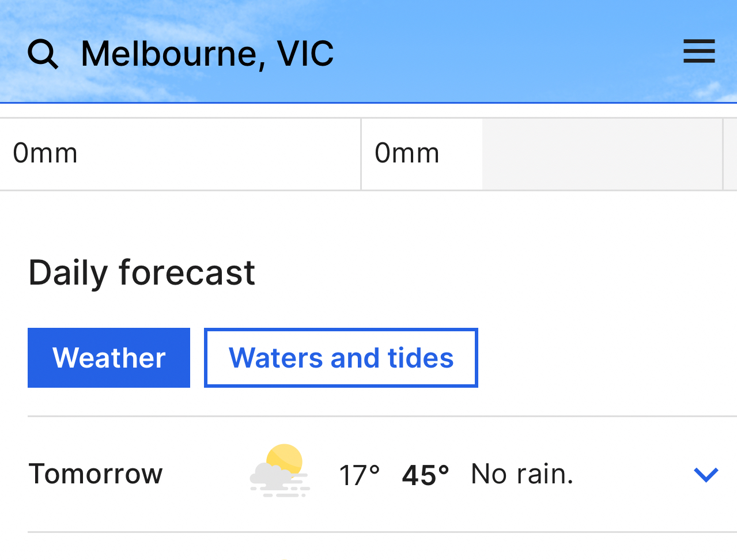The width and height of the screenshot is (737, 560).
Task: Click the Melbourne, VIC location name
Action: click(x=207, y=54)
